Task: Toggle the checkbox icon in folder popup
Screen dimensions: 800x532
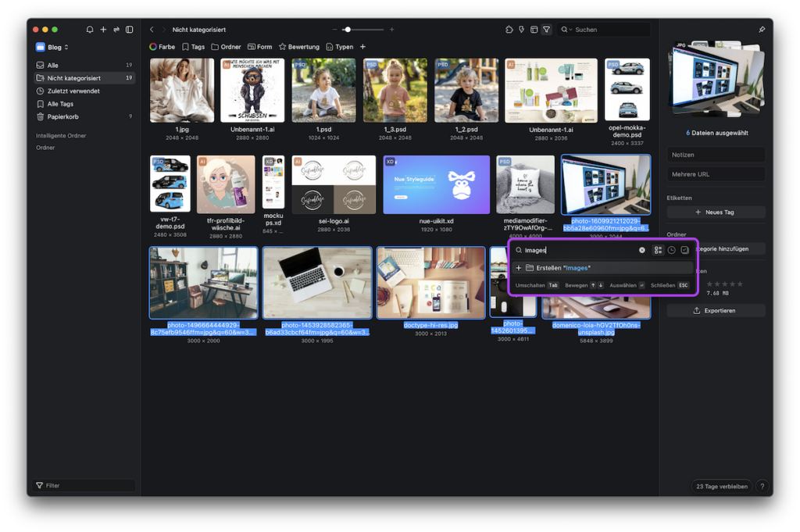Action: [x=684, y=251]
